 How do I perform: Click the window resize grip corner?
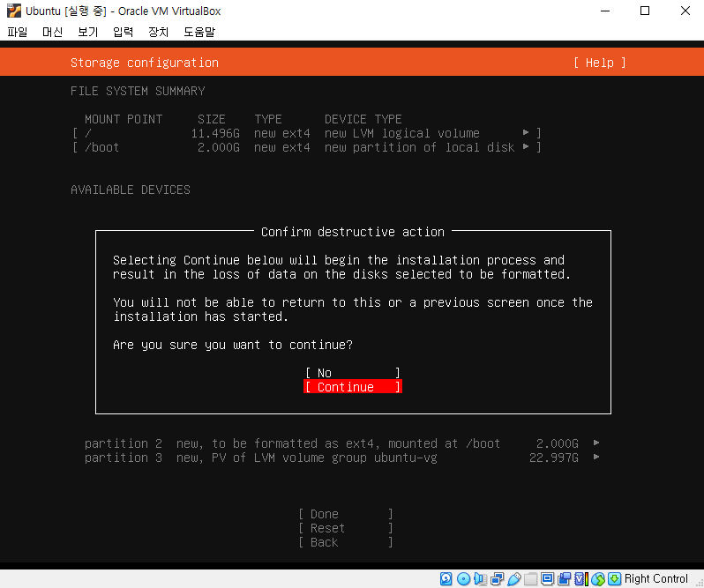point(699,583)
